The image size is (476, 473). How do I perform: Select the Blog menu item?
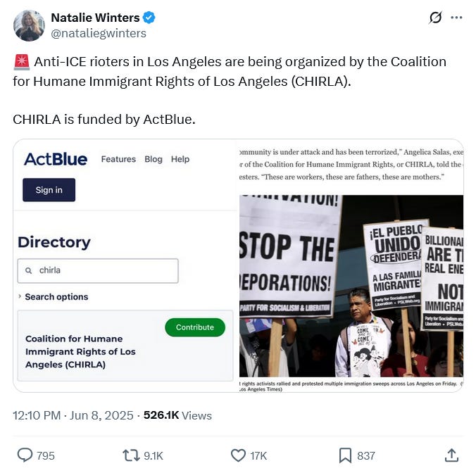point(154,159)
